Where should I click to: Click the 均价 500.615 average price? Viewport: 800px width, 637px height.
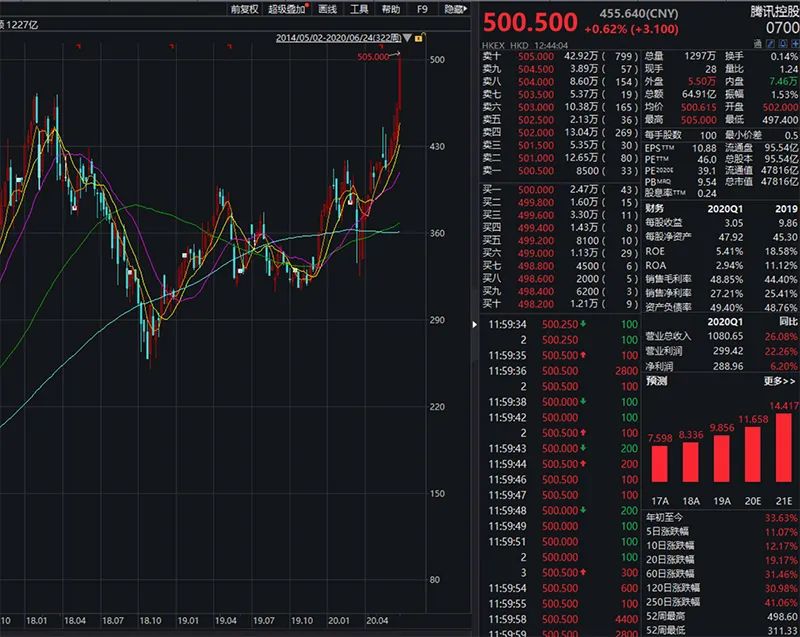point(698,107)
